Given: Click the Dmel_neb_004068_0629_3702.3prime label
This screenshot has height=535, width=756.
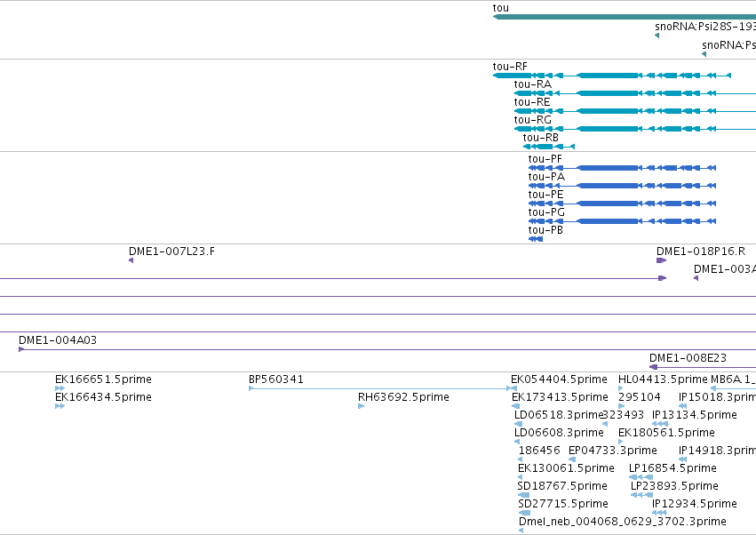Looking at the screenshot, I should (623, 522).
